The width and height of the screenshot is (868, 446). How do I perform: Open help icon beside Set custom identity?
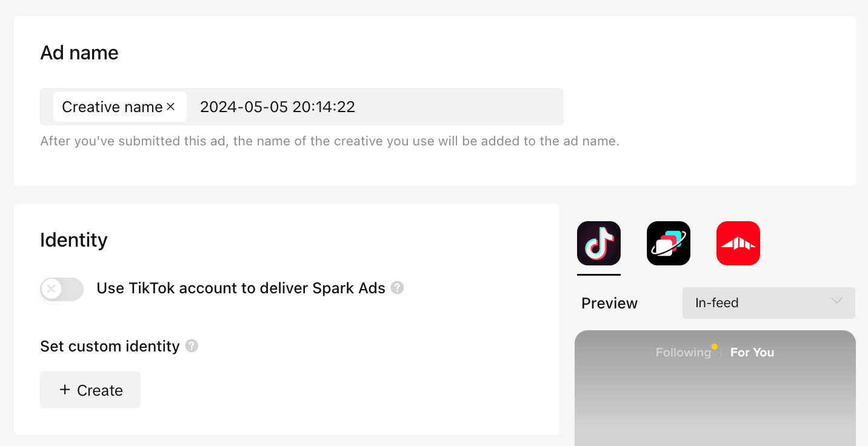192,346
